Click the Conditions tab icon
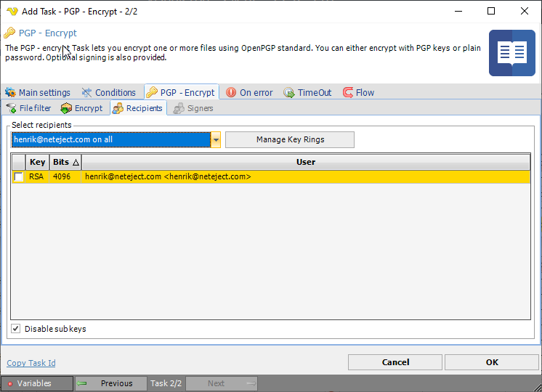Image resolution: width=542 pixels, height=392 pixels. [x=87, y=93]
